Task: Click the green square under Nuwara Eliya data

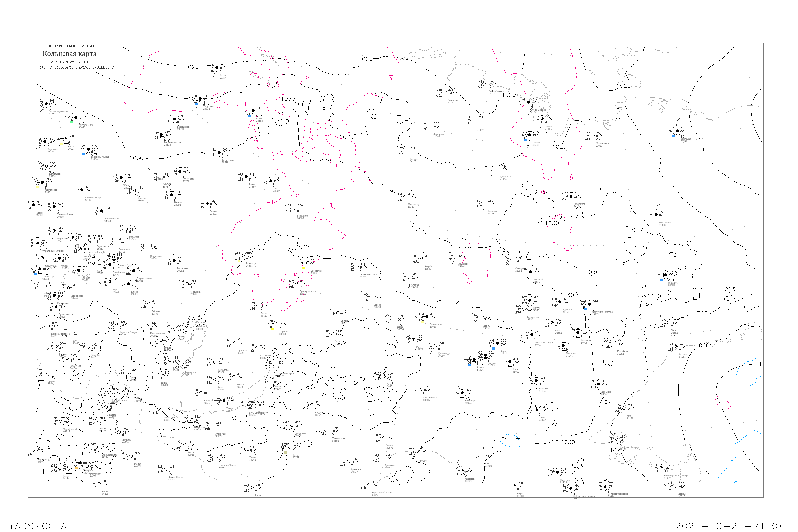Action: [72, 122]
